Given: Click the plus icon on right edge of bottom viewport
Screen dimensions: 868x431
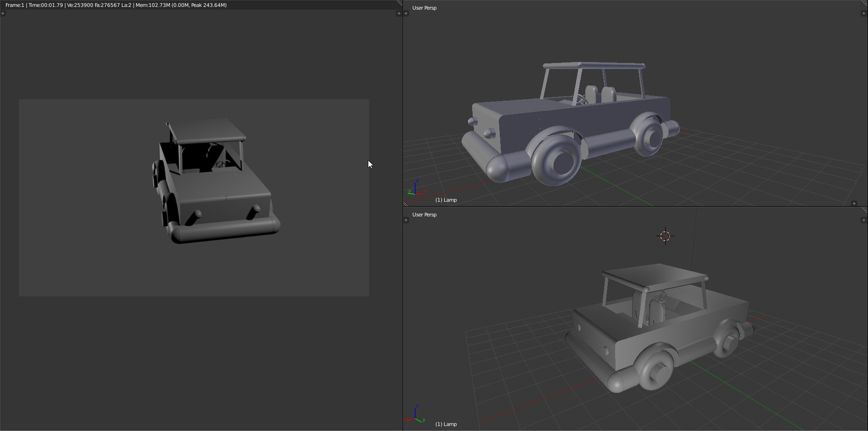Looking at the screenshot, I should 864,220.
